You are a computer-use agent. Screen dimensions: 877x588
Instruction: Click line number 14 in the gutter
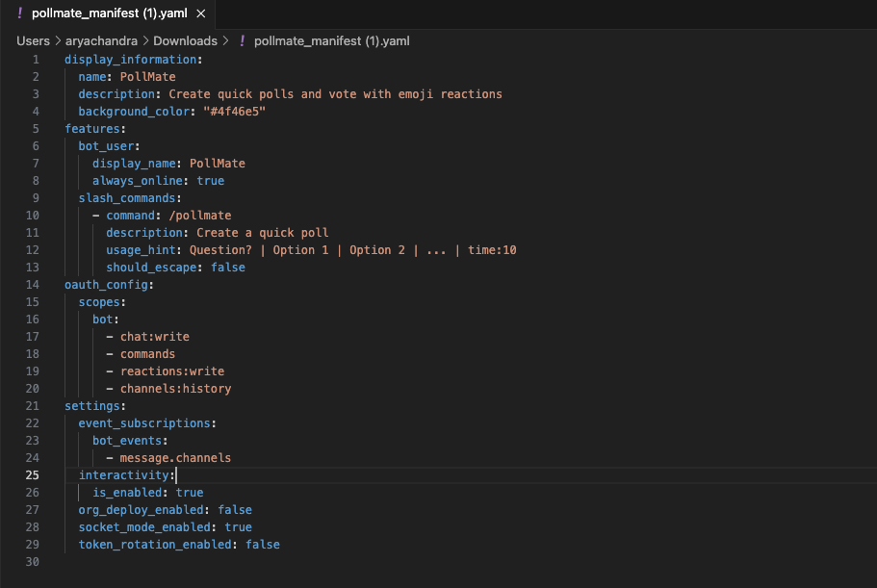(x=33, y=285)
